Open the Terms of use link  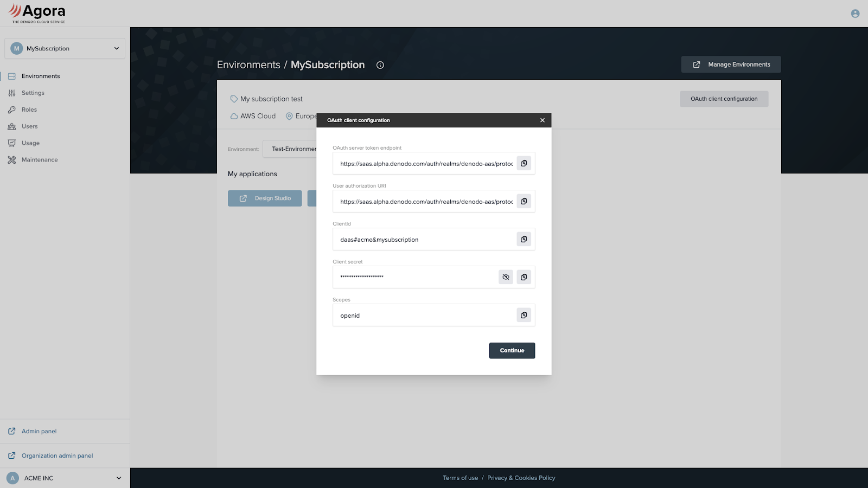point(460,478)
